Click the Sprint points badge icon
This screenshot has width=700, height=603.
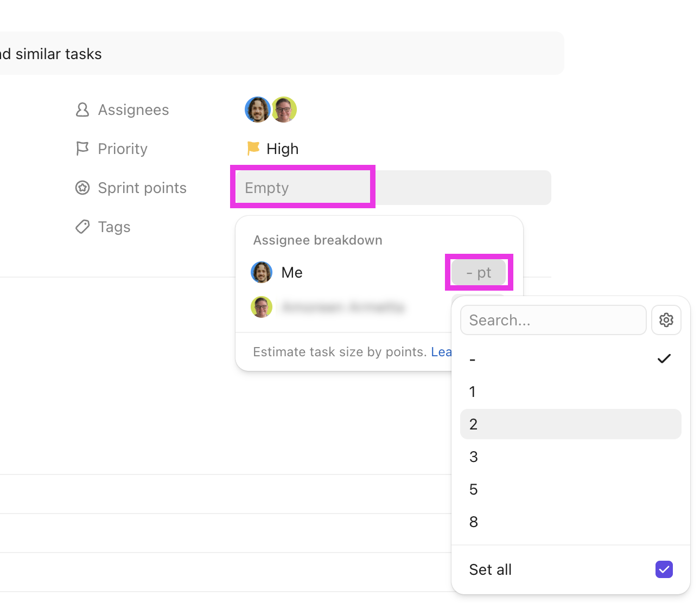[x=82, y=188]
